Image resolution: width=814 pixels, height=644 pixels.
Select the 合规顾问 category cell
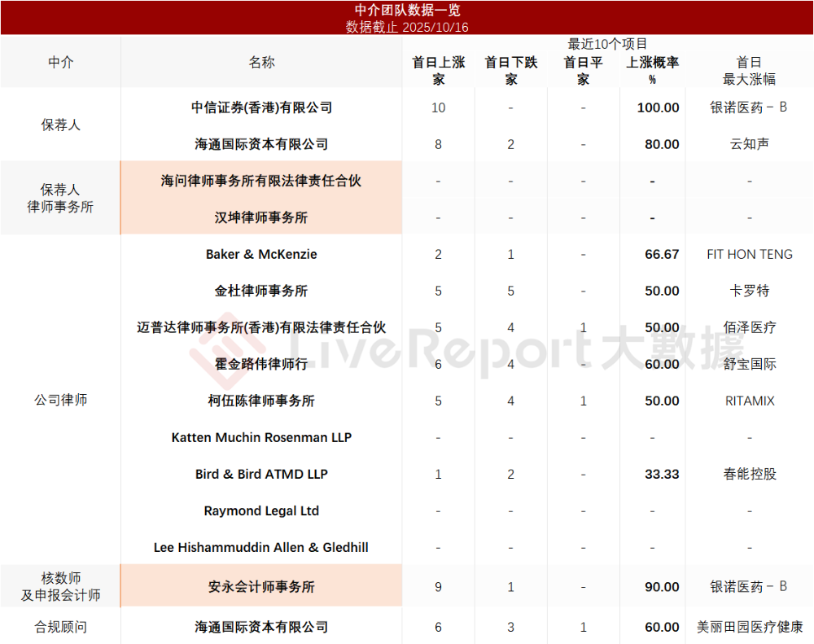(x=61, y=627)
